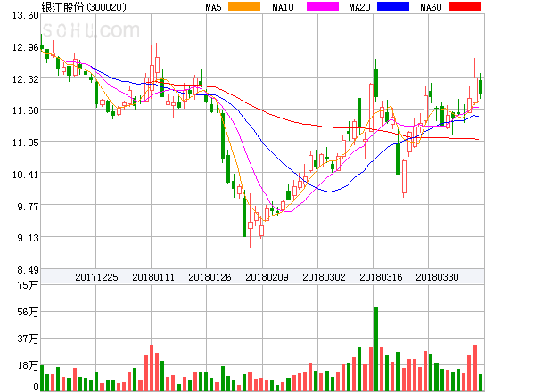Screen dimensions: 535x392
Task: Click the large red candlestick near 10.41
Action: coord(404,178)
